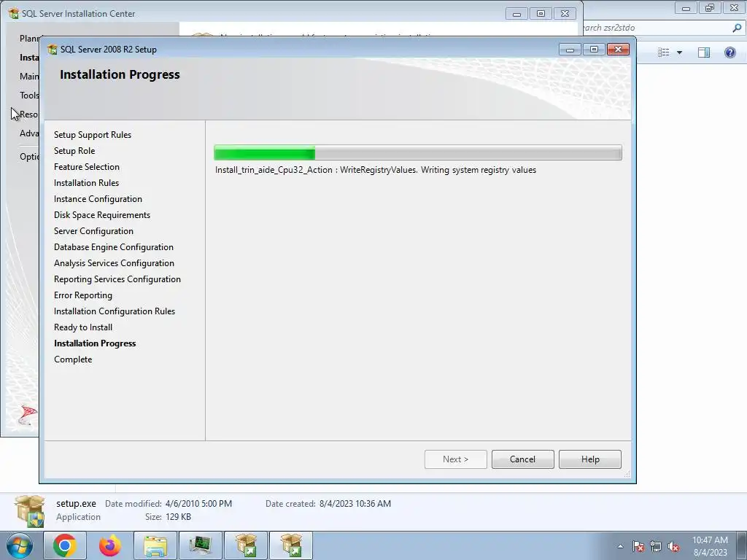Image resolution: width=747 pixels, height=560 pixels.
Task: Click the disabled Next button
Action: [x=455, y=459]
